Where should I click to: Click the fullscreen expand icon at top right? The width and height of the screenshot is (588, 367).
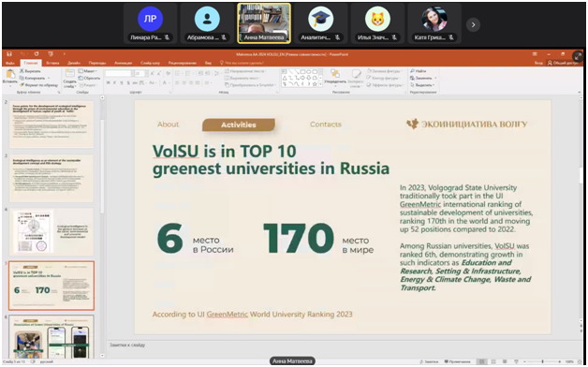click(x=578, y=56)
